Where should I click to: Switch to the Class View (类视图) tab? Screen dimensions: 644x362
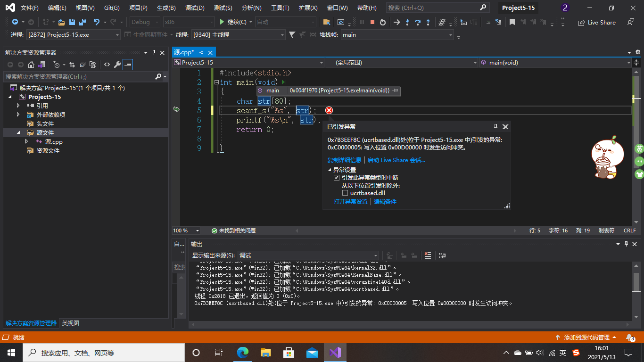[71, 323]
